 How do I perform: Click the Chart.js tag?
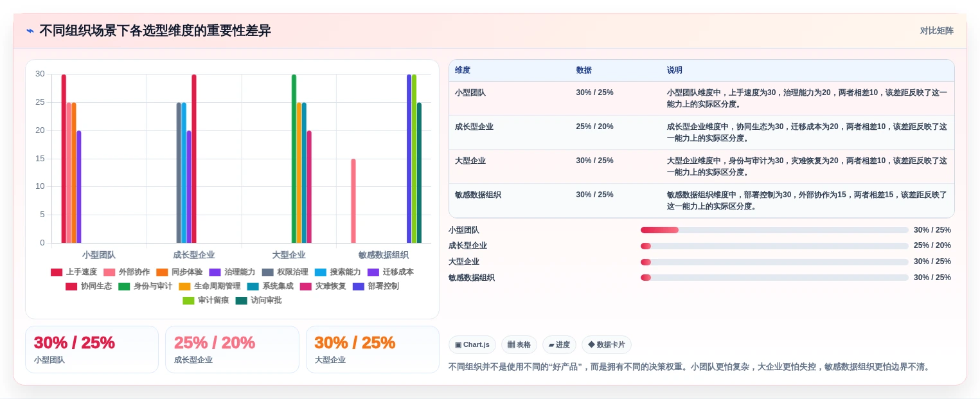point(472,344)
